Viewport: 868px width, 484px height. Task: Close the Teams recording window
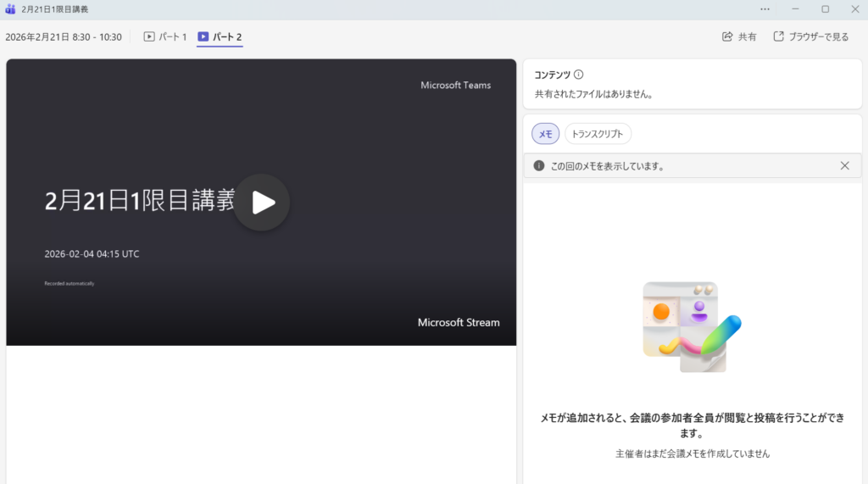(x=854, y=9)
